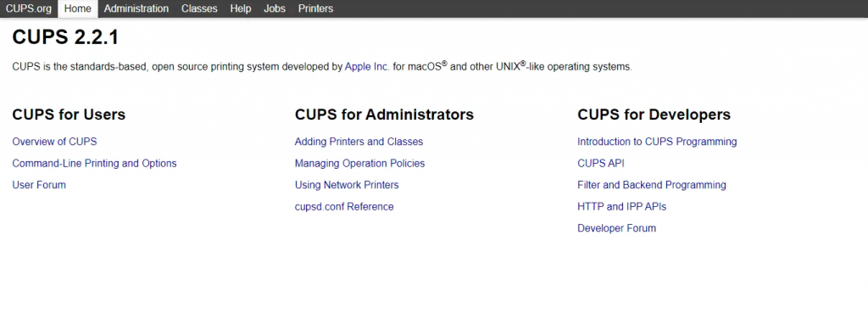
Task: Open cupsd.conf Reference link
Action: click(x=344, y=206)
